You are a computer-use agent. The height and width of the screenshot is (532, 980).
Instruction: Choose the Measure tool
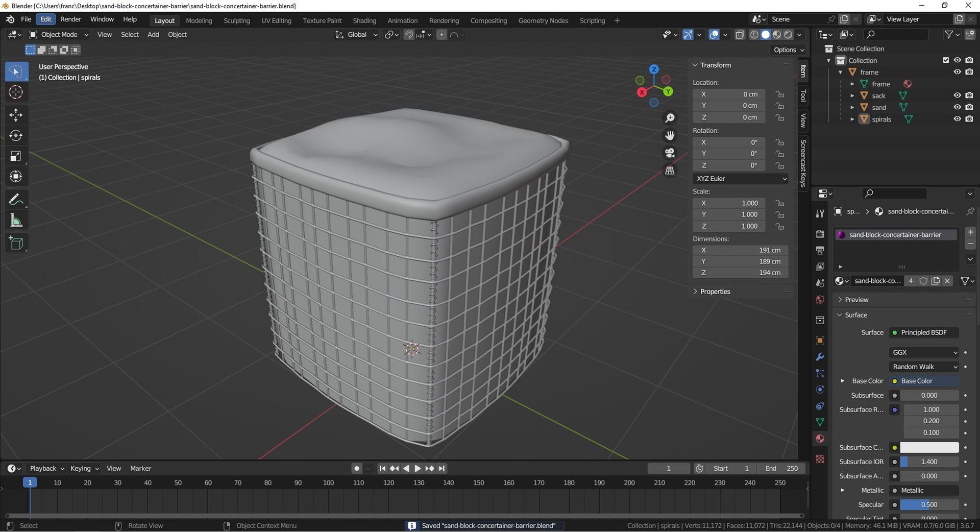click(x=16, y=221)
